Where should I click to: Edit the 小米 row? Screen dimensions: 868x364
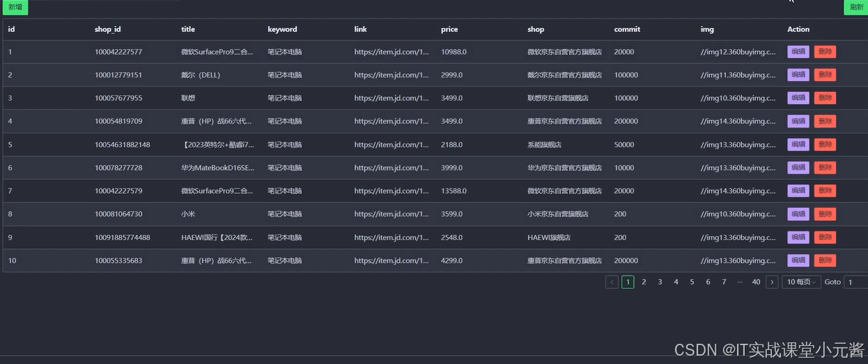pos(798,214)
